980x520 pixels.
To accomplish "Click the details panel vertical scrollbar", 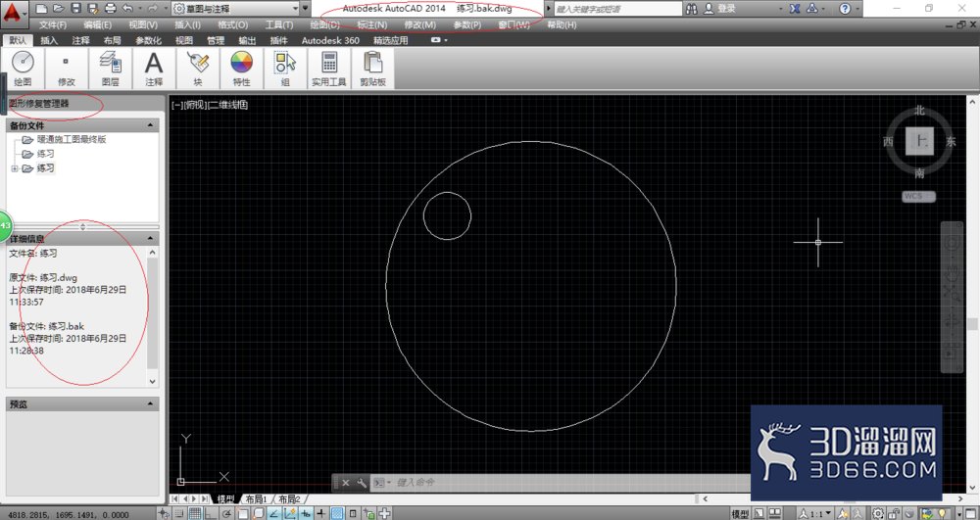I will (x=153, y=315).
